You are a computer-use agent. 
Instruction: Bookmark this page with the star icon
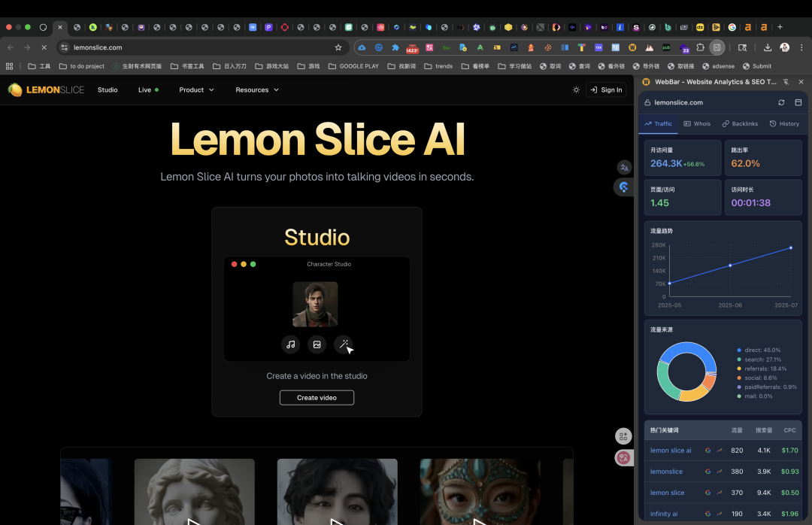click(x=338, y=47)
